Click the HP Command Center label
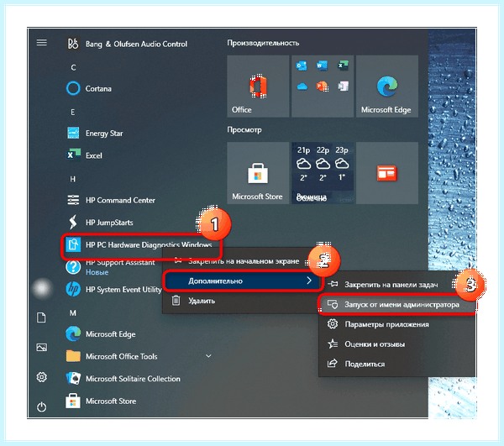 coord(120,200)
